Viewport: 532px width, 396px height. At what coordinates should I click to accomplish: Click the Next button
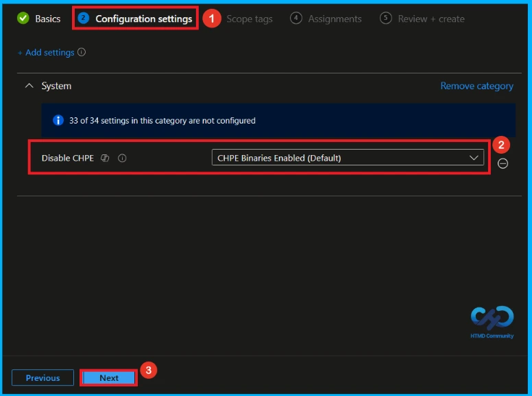(109, 377)
